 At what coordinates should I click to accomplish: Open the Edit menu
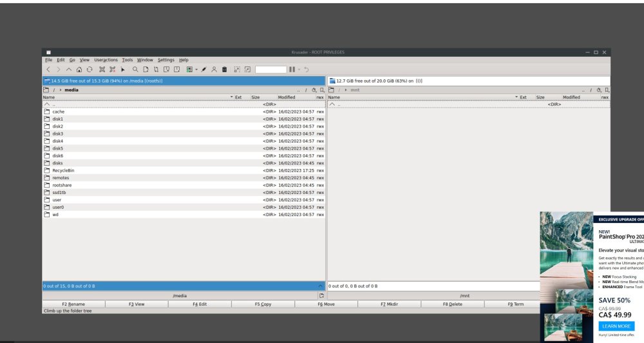(61, 59)
